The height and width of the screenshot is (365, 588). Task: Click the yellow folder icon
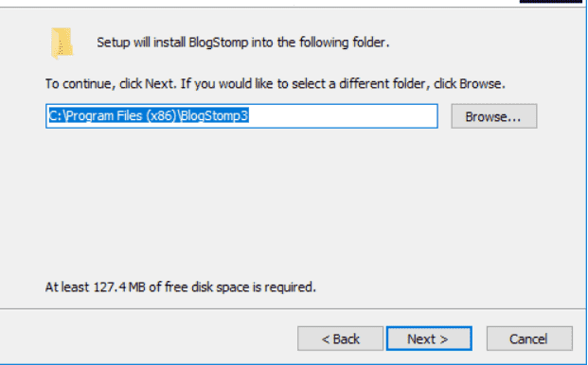[x=62, y=43]
